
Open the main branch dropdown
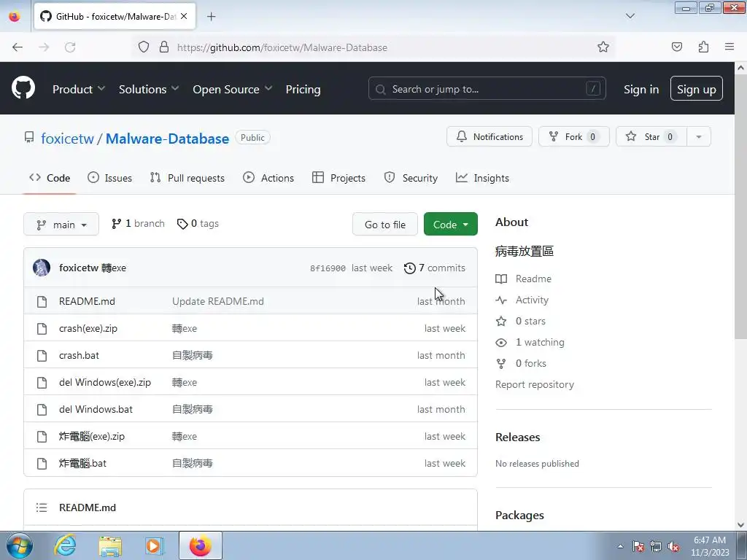pos(61,225)
